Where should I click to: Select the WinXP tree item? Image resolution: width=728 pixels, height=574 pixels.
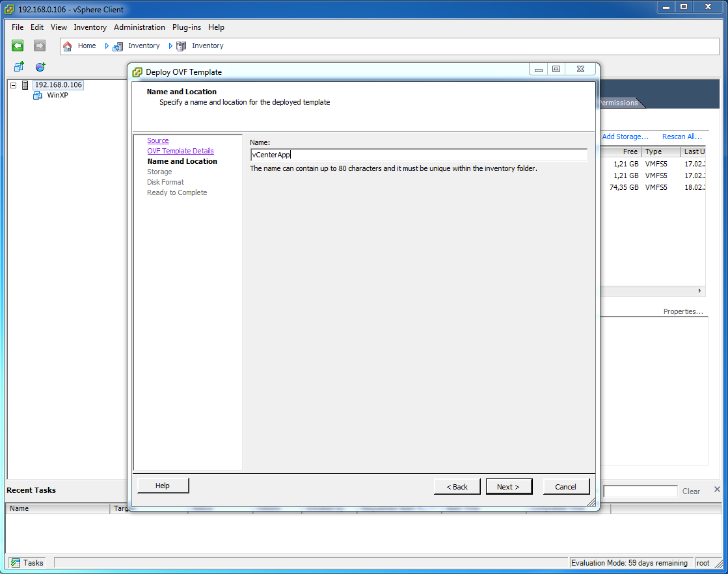tap(57, 95)
